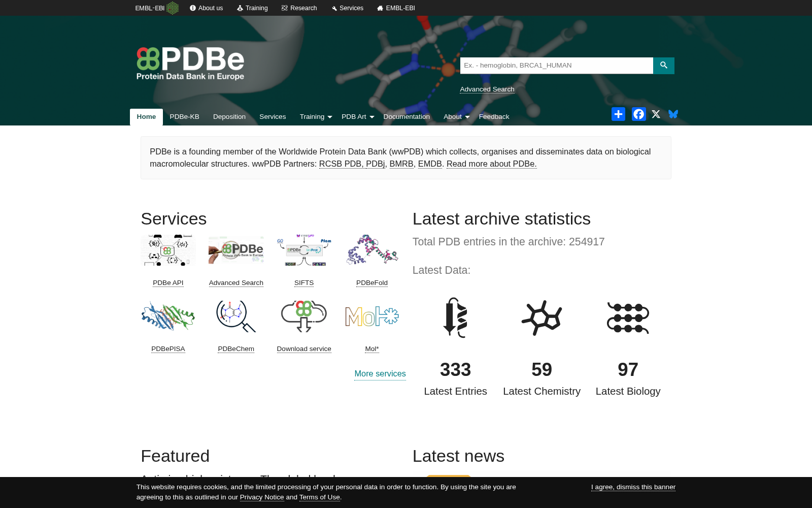Open the PDBe-KB menu item
The image size is (812, 508).
[184, 117]
